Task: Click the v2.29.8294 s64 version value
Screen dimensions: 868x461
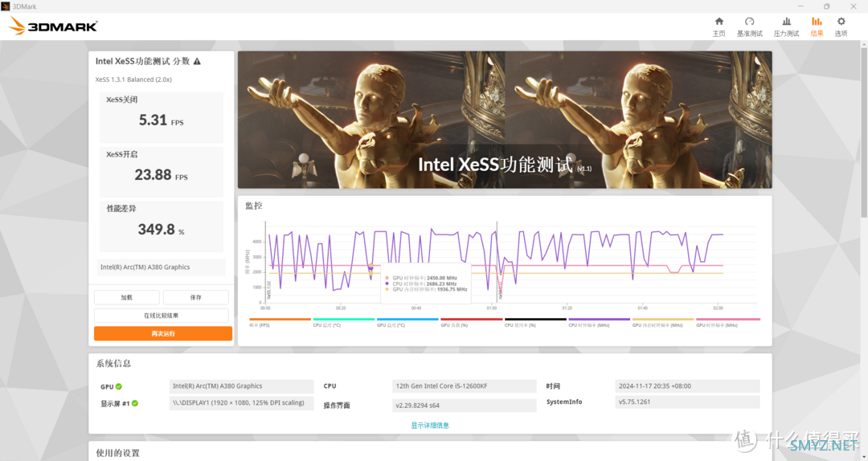Action: (464, 406)
